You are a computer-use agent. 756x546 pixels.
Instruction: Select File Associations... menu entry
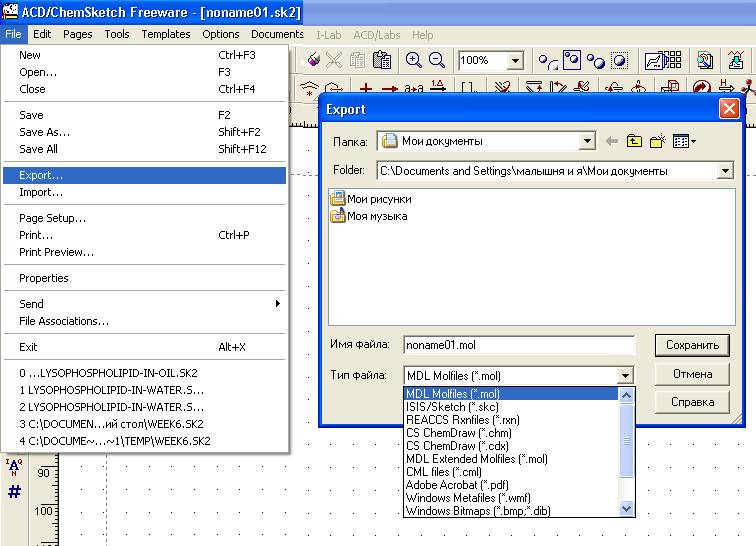pyautogui.click(x=144, y=321)
